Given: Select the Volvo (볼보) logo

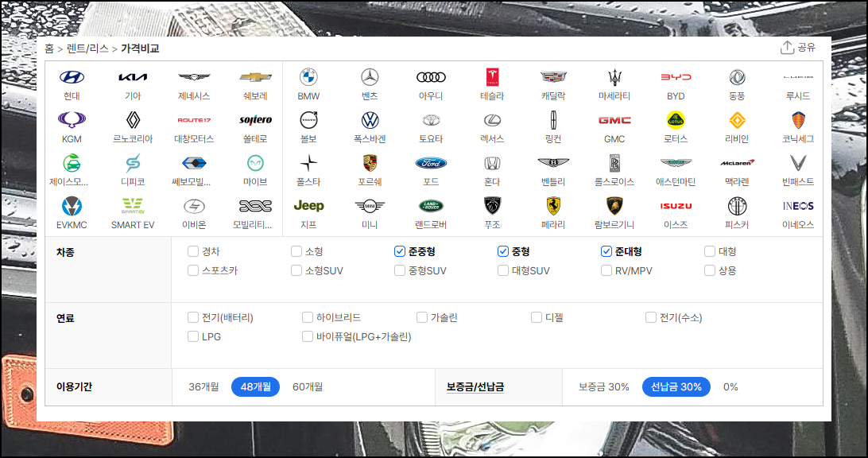Looking at the screenshot, I should click(308, 120).
